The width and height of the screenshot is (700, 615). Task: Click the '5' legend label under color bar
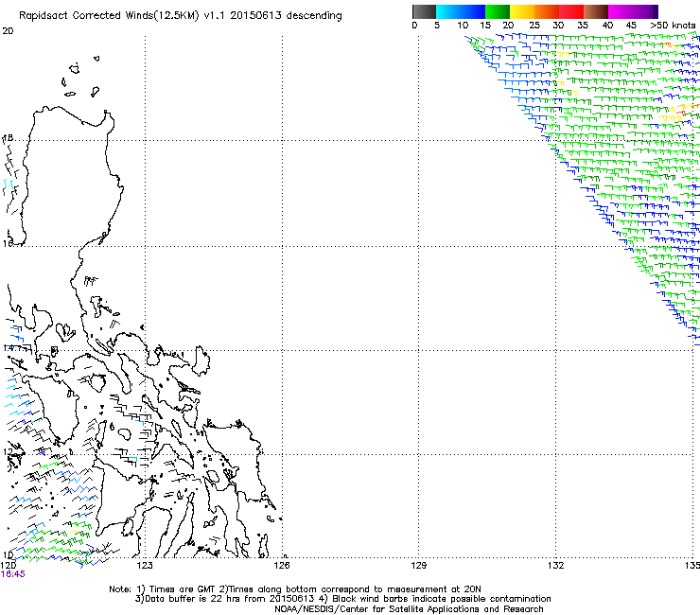(x=437, y=26)
